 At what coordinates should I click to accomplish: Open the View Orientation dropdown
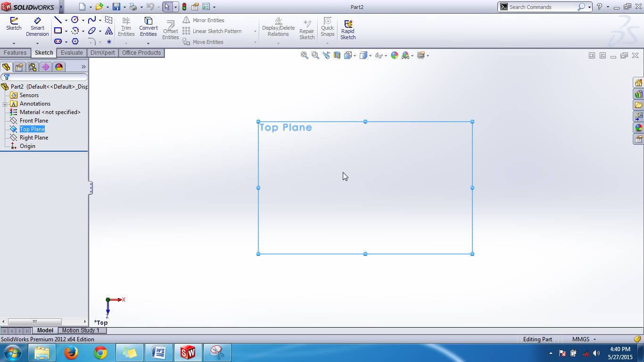coord(355,55)
